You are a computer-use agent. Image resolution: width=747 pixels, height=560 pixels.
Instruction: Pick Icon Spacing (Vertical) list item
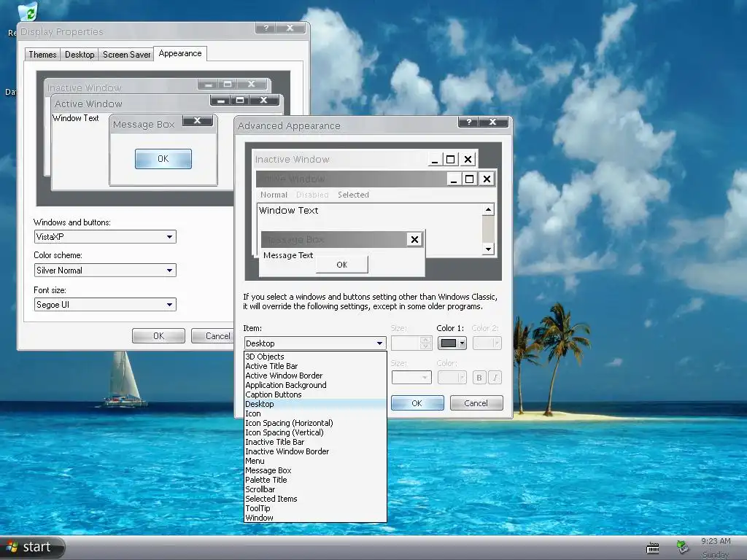click(x=315, y=432)
